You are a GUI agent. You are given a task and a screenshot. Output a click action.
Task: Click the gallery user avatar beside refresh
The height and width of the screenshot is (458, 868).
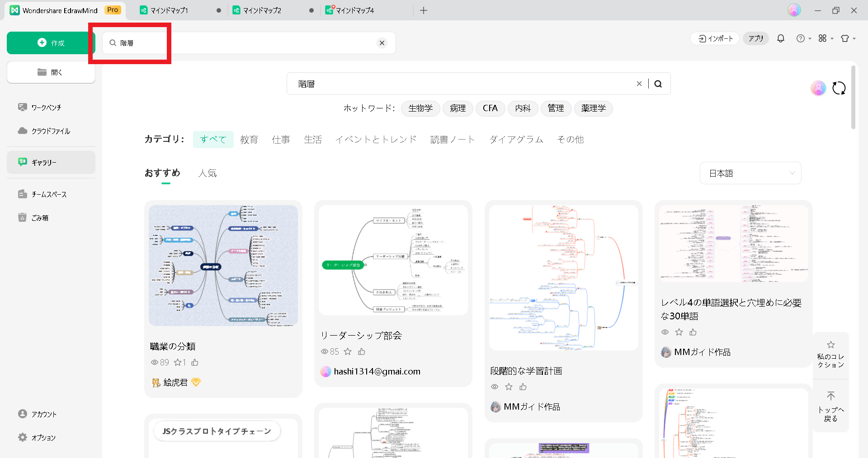point(818,88)
